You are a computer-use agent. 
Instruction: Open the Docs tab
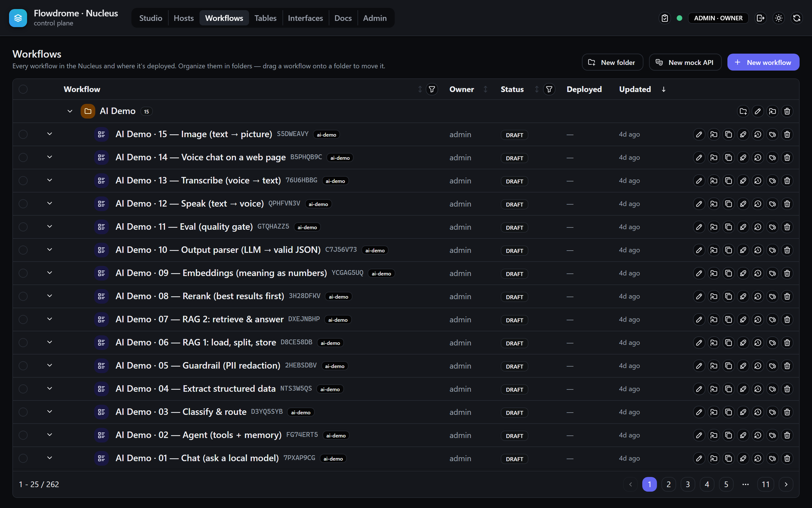(343, 18)
